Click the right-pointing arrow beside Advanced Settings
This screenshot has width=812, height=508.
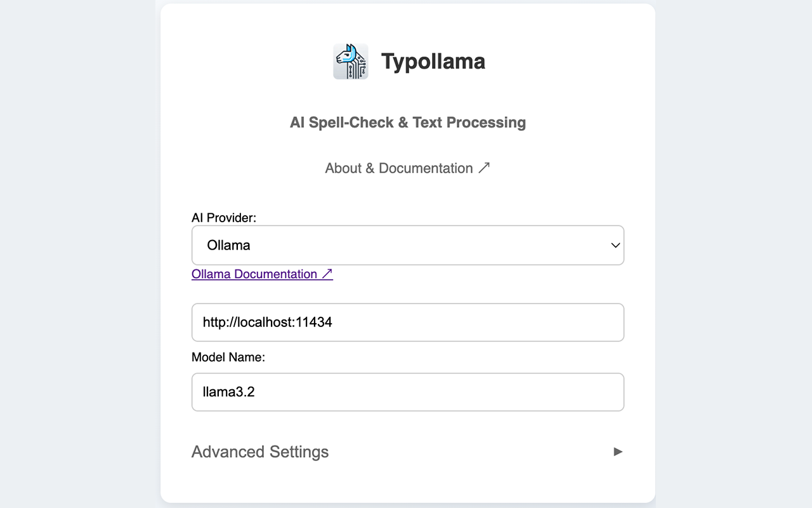pos(618,451)
